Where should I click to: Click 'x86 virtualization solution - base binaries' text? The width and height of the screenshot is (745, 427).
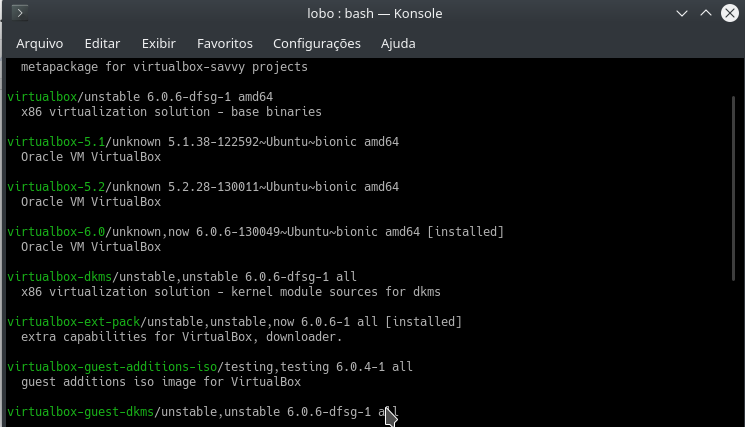click(171, 112)
